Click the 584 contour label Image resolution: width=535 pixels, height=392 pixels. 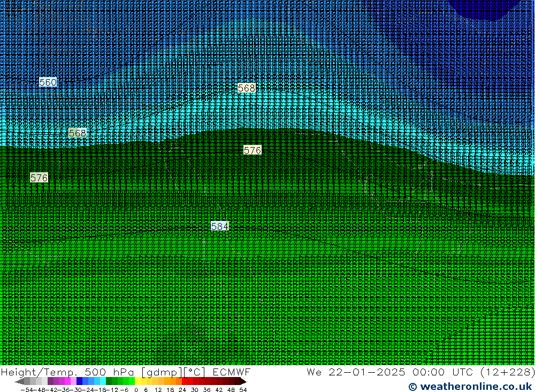[x=219, y=226]
